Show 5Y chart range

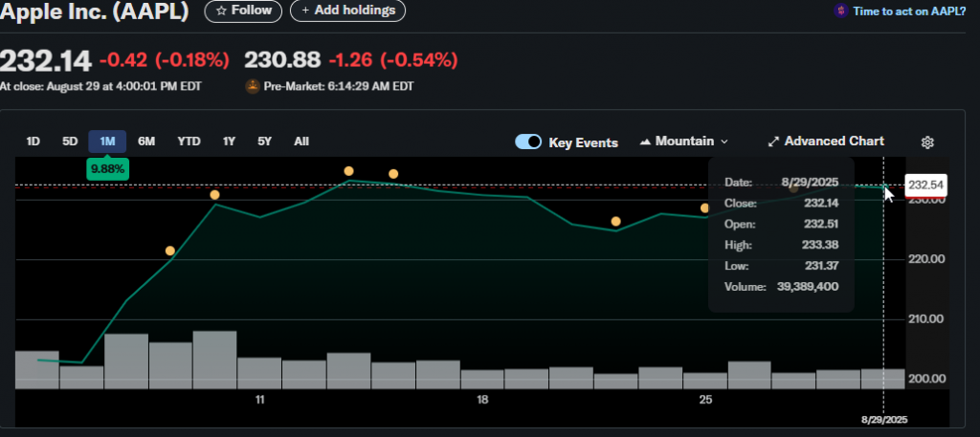point(265,142)
